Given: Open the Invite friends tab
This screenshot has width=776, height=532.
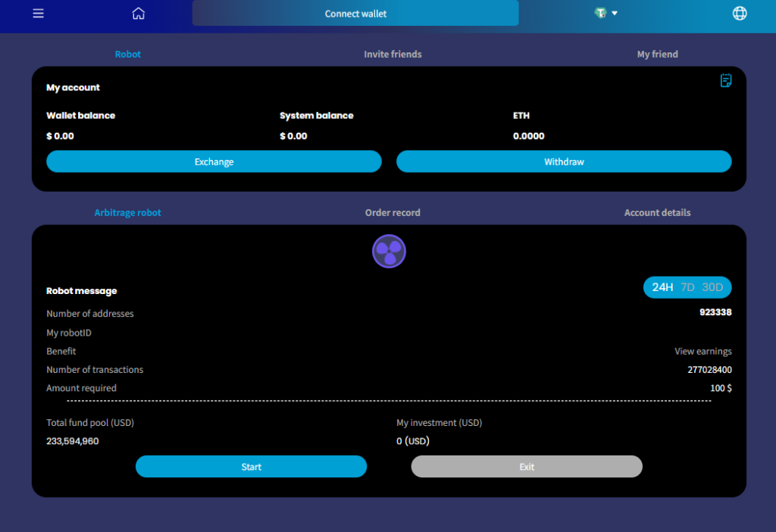Looking at the screenshot, I should (x=393, y=55).
